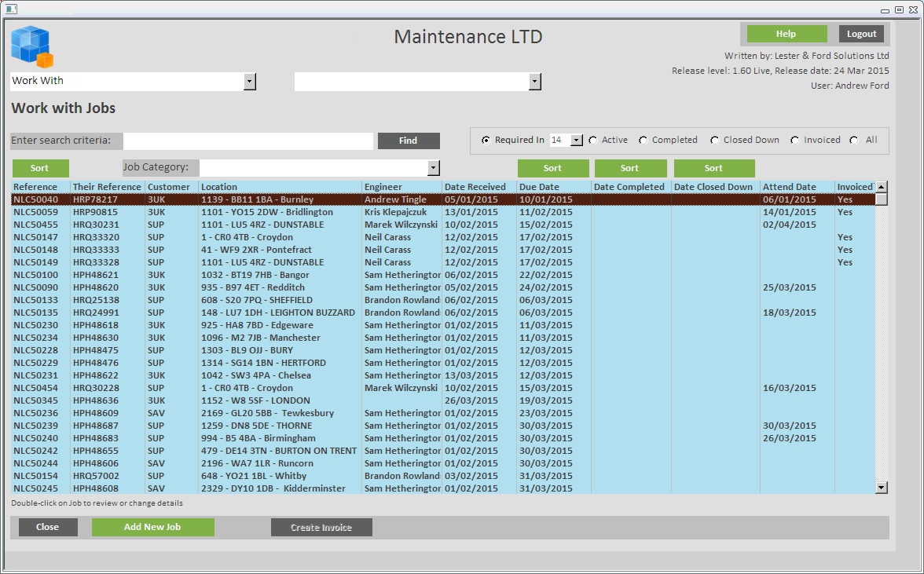Click the job list scroll down arrow
The image size is (924, 574).
(882, 488)
